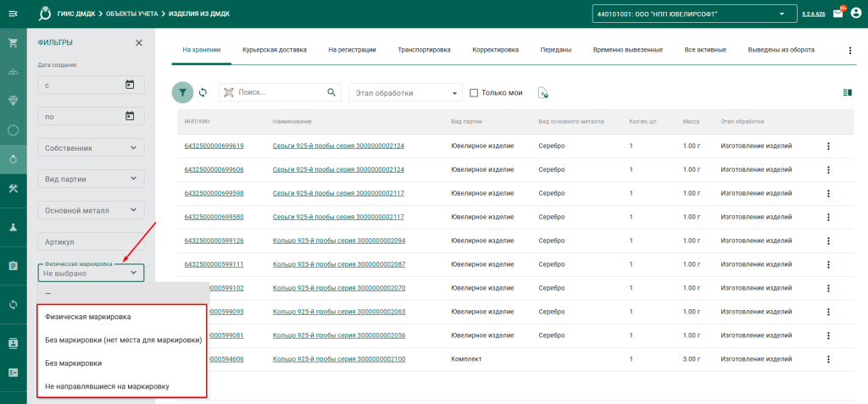Screen dimensions: 868x404
Task: Choose 'Не направлявшиеся на маркировку' option
Action: [x=123, y=386]
